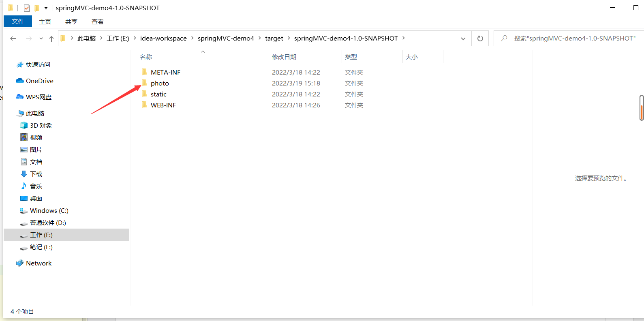Open the 笔记 (F:) drive
Viewport: 644px width, 321px height.
click(41, 247)
